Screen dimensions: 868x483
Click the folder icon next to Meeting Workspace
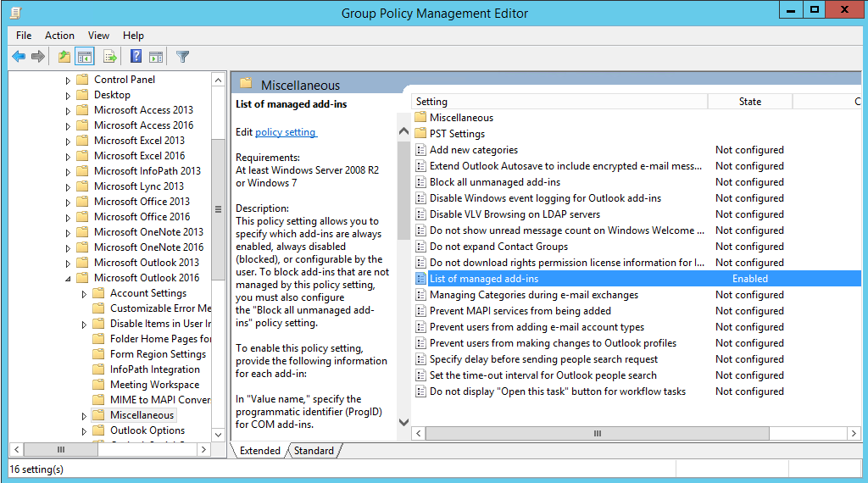pyautogui.click(x=98, y=385)
